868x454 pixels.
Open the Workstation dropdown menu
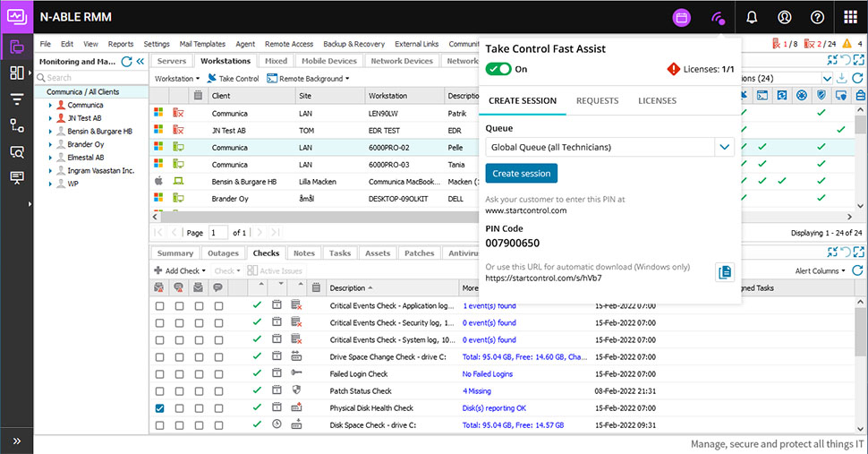pyautogui.click(x=176, y=79)
